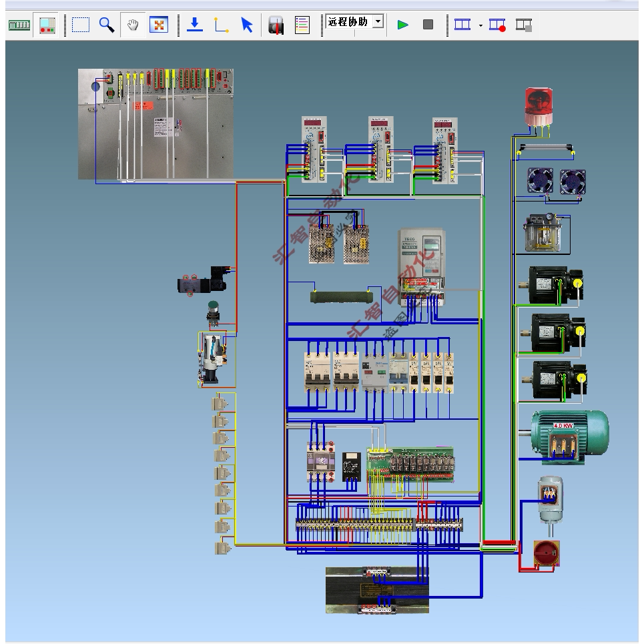The height and width of the screenshot is (644, 644).
Task: Click the lubrication oil pump unit
Action: 543,233
